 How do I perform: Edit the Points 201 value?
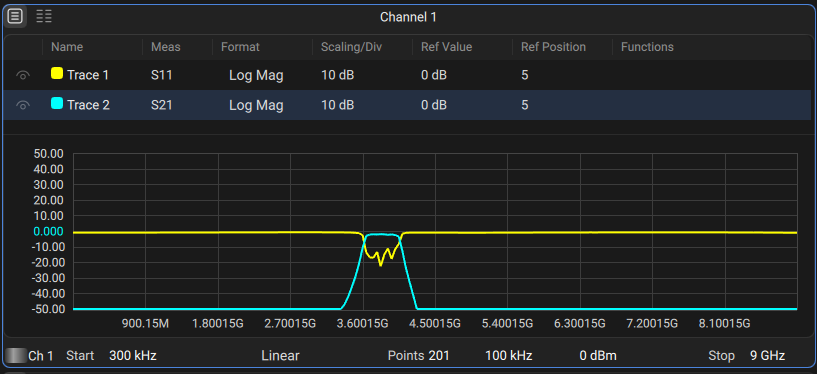(x=438, y=356)
